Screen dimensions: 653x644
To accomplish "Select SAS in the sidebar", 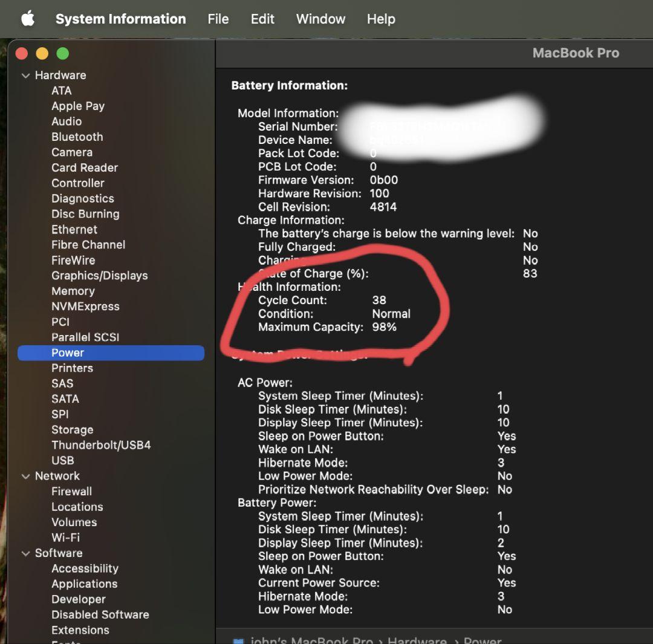I will [62, 383].
